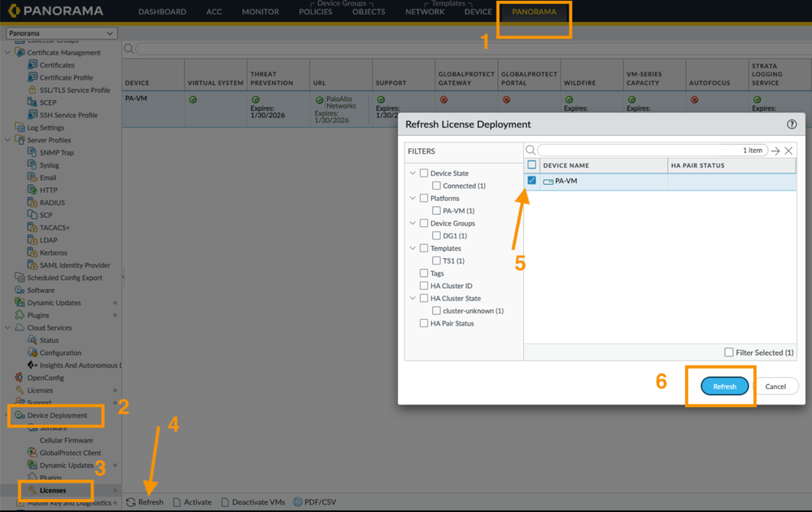812x512 pixels.
Task: Collapse the Certificate Management tree node
Action: coord(8,53)
